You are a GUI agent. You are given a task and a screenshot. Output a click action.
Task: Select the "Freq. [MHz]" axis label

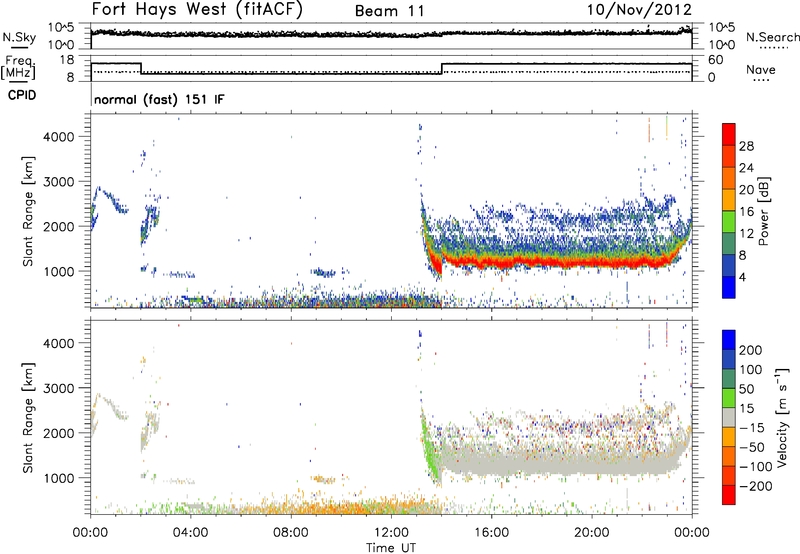18,68
